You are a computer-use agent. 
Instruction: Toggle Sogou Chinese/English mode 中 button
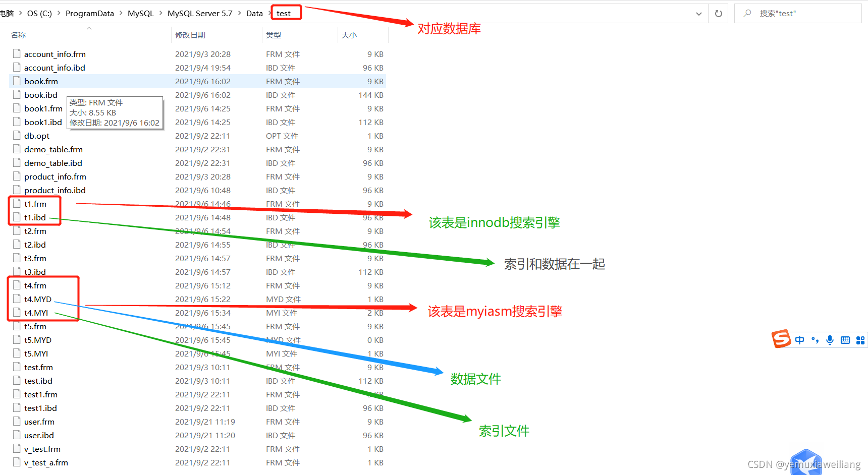[x=800, y=340]
